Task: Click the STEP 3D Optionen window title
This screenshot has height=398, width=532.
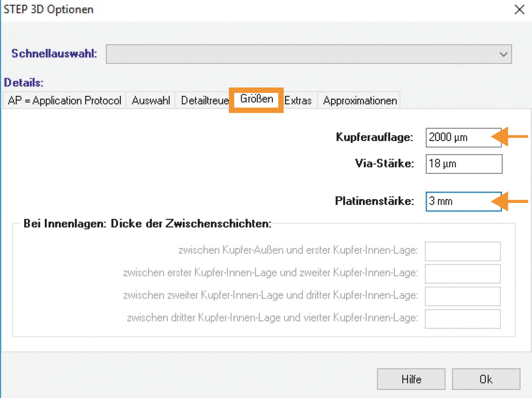Action: (x=49, y=10)
